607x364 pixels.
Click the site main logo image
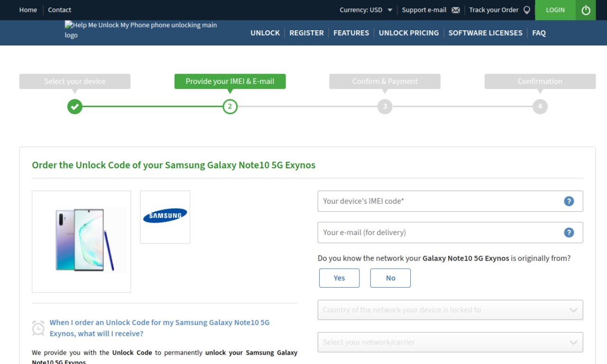(x=141, y=30)
